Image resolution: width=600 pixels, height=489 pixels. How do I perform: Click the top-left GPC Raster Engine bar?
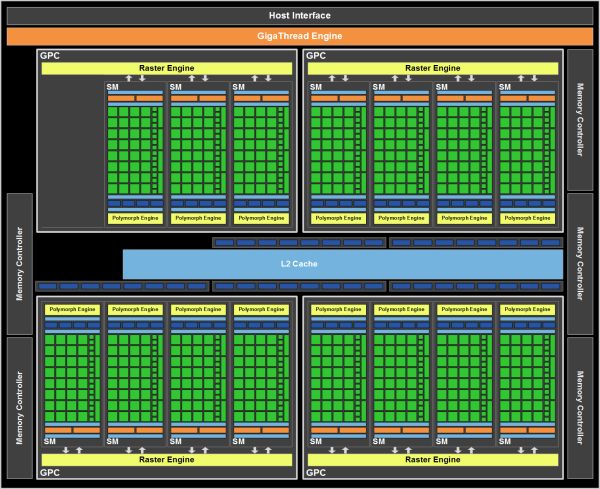pos(166,68)
